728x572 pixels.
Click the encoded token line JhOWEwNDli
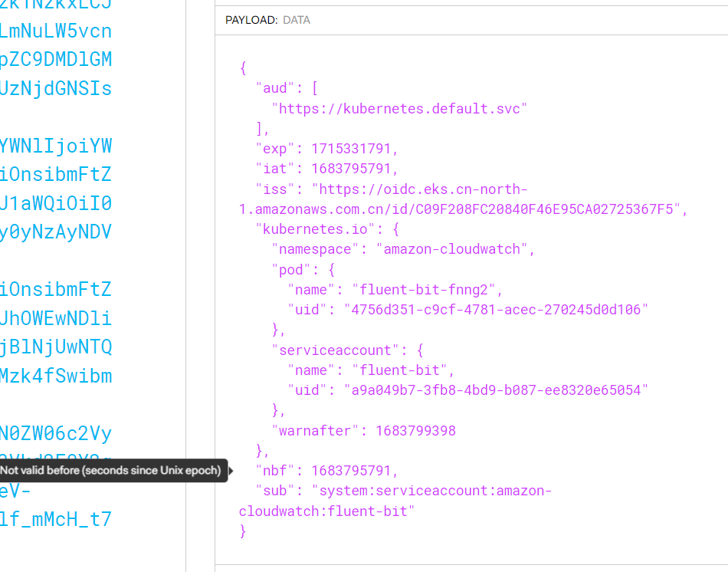click(56, 318)
